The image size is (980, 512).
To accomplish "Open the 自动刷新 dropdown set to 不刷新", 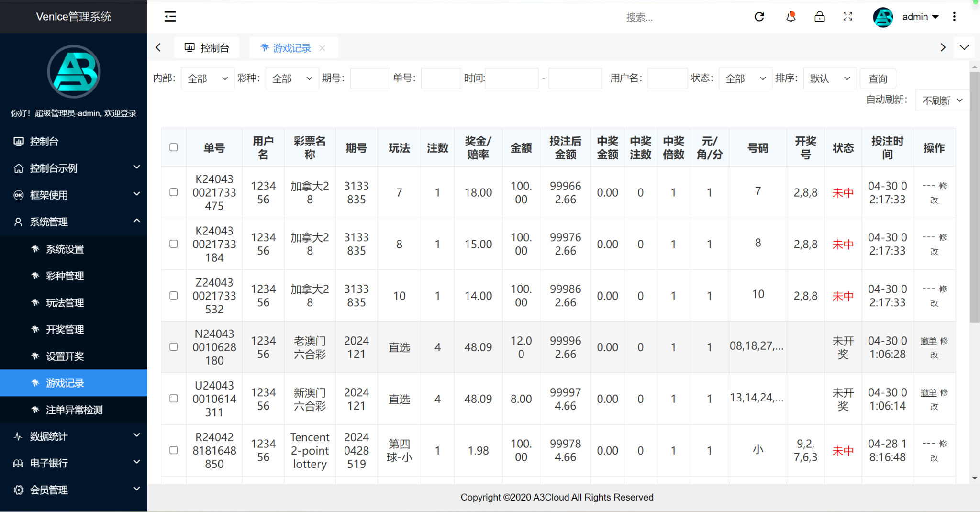I will tap(942, 100).
